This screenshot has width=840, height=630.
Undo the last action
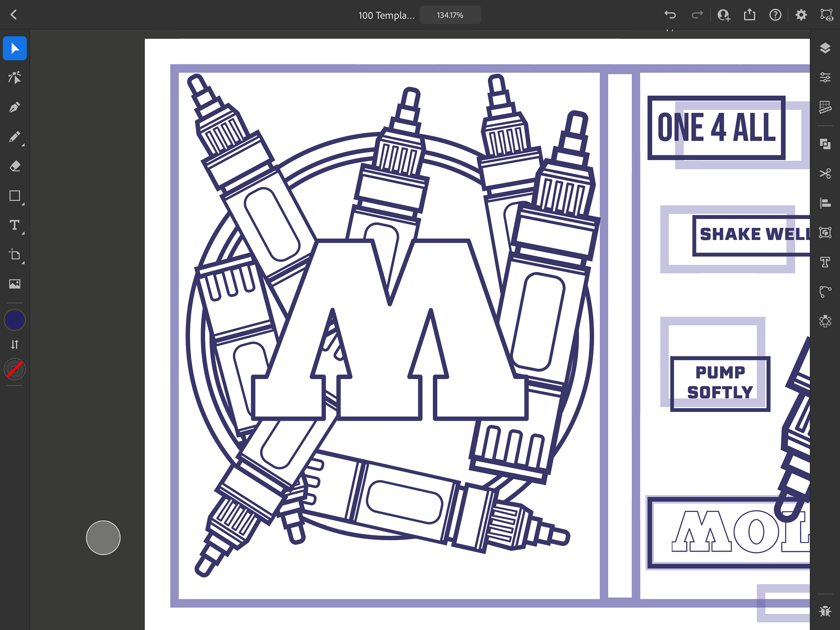click(x=670, y=15)
